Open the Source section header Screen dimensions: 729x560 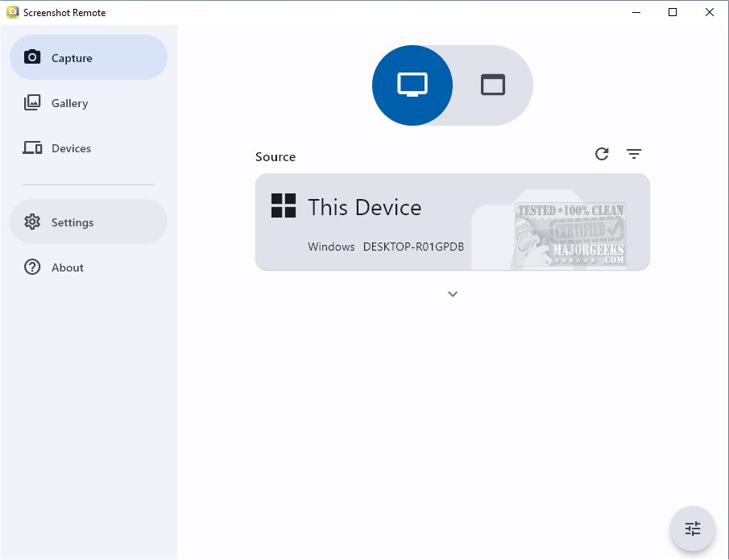[x=275, y=156]
